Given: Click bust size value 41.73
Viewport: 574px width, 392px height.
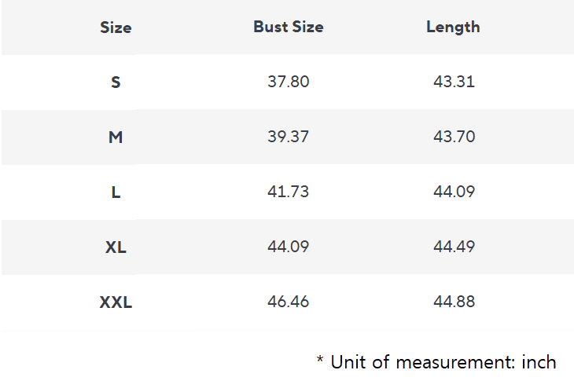Looking at the screenshot, I should pyautogui.click(x=288, y=192).
